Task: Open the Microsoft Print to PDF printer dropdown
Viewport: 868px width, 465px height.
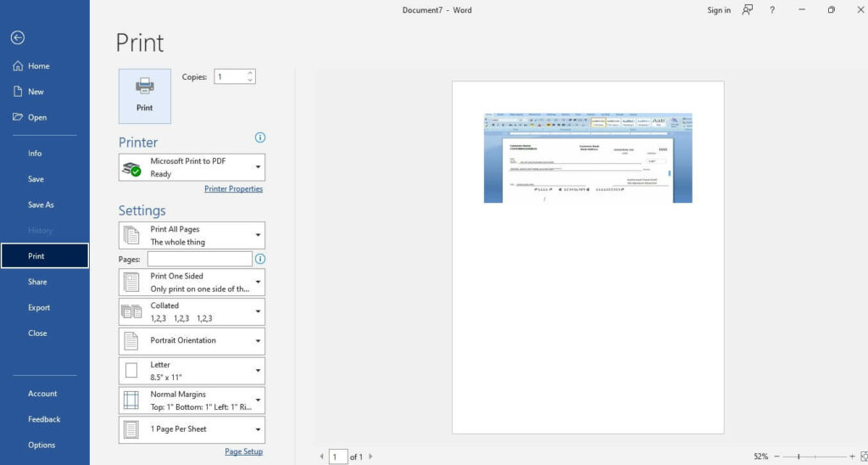Action: pyautogui.click(x=192, y=167)
